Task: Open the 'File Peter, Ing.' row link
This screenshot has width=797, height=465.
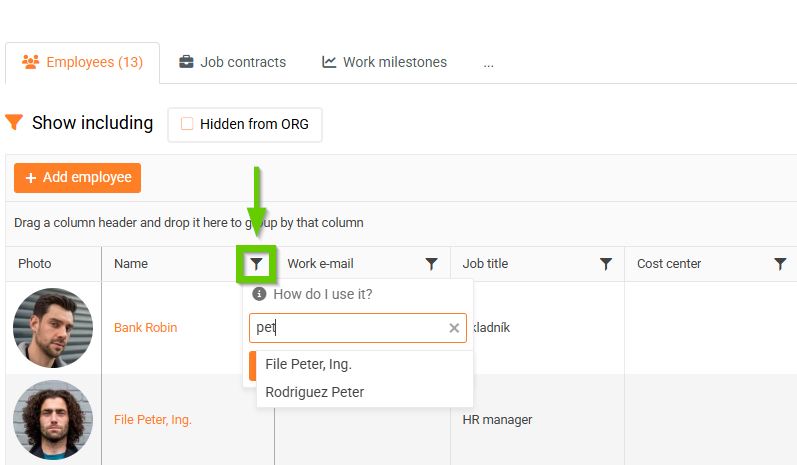Action: point(153,420)
